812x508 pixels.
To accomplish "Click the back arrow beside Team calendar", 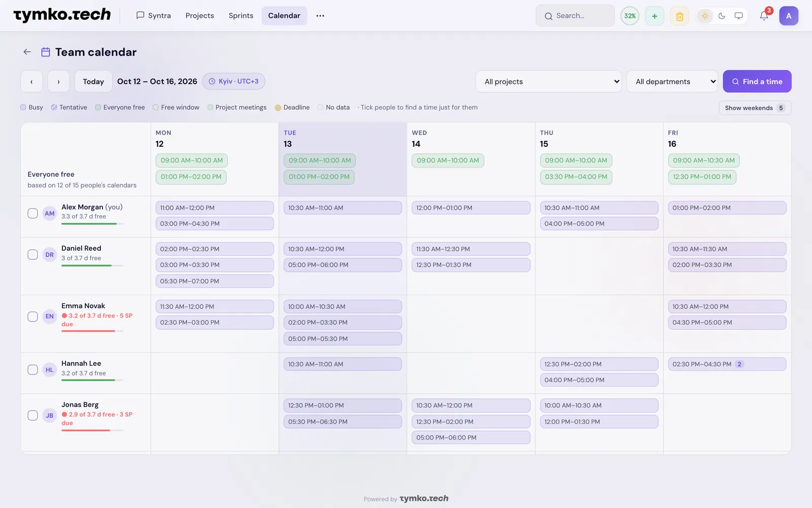I will pos(27,52).
